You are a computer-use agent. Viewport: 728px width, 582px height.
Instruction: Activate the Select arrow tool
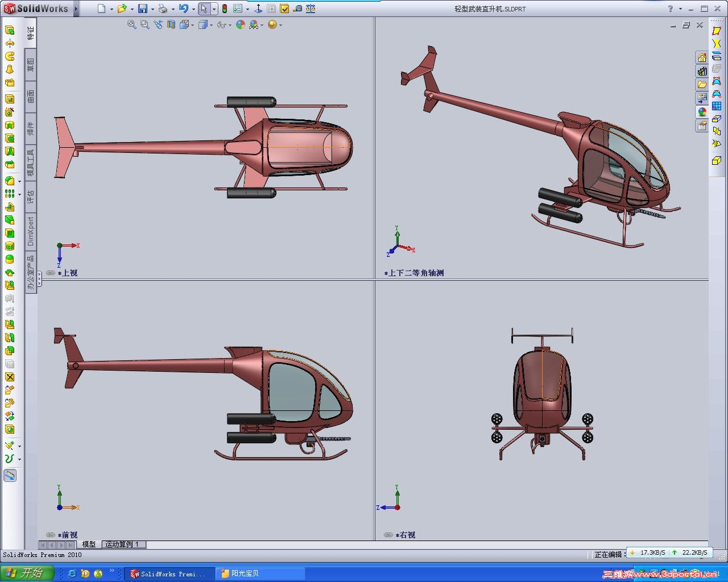(x=204, y=9)
